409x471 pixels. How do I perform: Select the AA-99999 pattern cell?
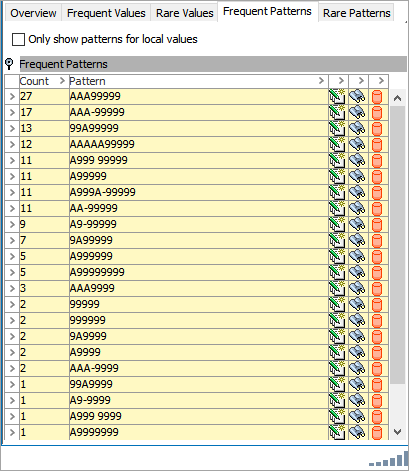click(199, 209)
